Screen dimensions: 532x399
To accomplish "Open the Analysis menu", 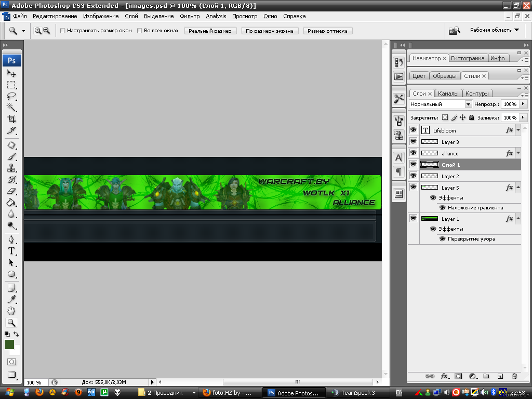I will tap(216, 16).
